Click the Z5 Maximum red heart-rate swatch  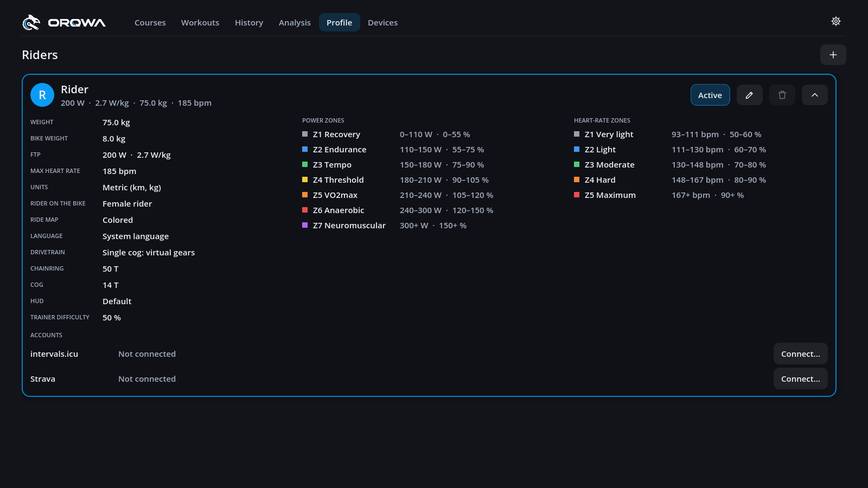tap(577, 195)
